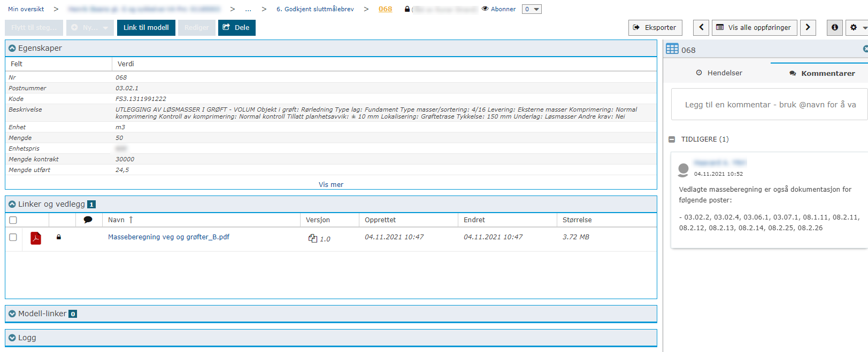This screenshot has height=352, width=868.
Task: Click the version copy icon beside 1.0
Action: coord(313,239)
